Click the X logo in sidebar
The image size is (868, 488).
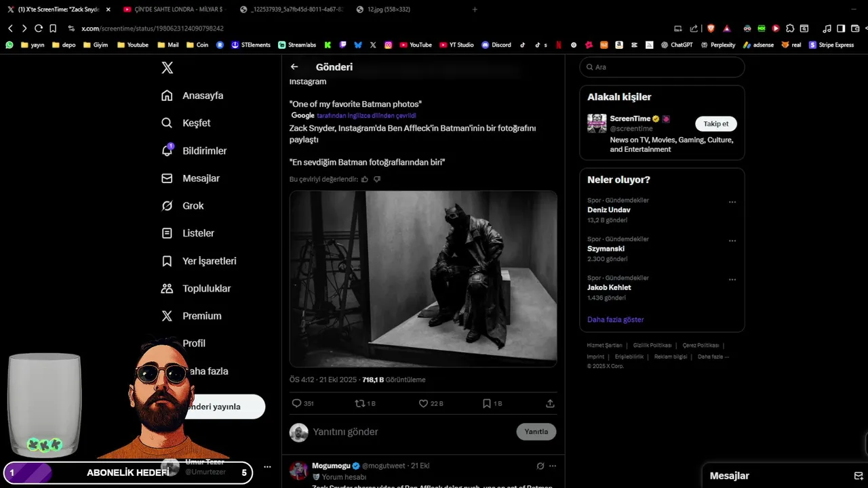click(167, 68)
